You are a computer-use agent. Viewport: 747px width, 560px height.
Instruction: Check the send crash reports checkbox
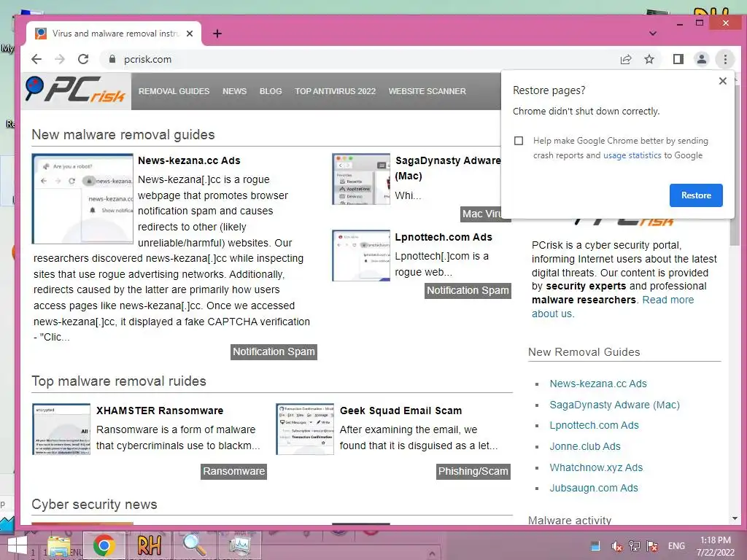pyautogui.click(x=519, y=141)
